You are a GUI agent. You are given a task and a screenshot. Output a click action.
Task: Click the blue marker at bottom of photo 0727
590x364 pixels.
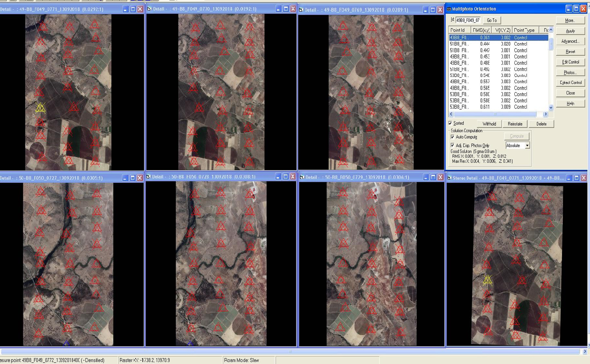click(x=66, y=343)
